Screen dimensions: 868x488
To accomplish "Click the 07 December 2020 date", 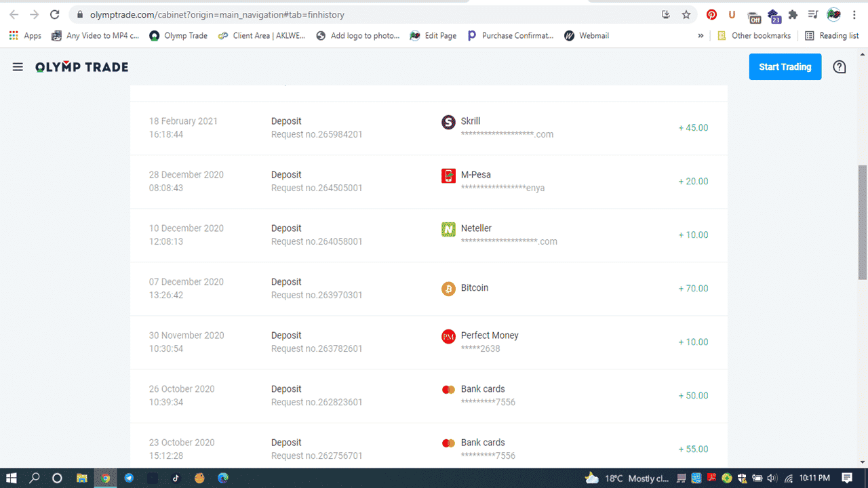I will pyautogui.click(x=186, y=282).
